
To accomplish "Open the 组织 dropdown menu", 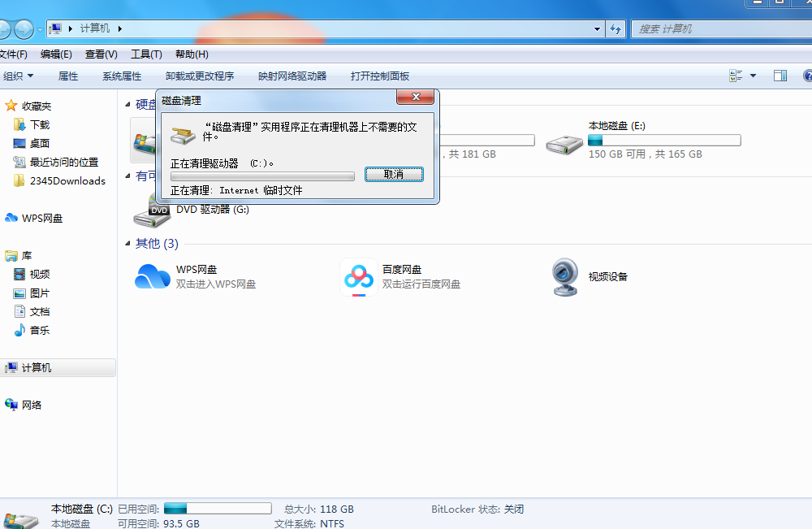I will point(19,76).
